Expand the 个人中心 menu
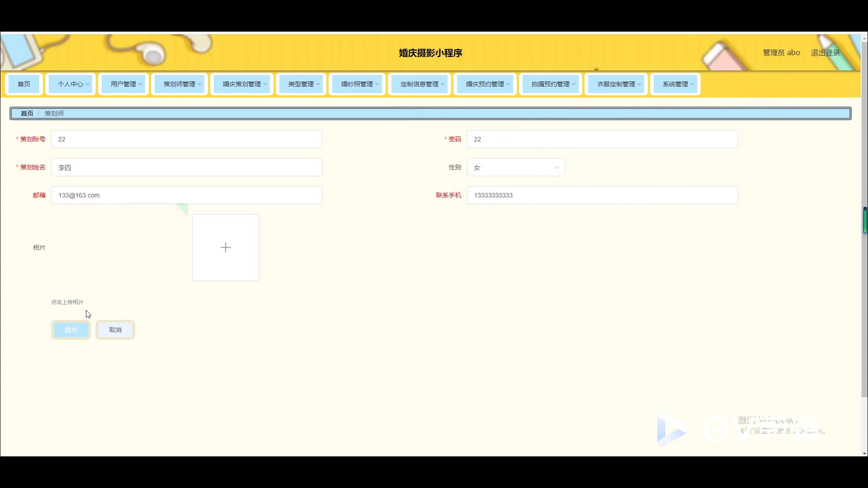The height and width of the screenshot is (488, 868). point(71,84)
